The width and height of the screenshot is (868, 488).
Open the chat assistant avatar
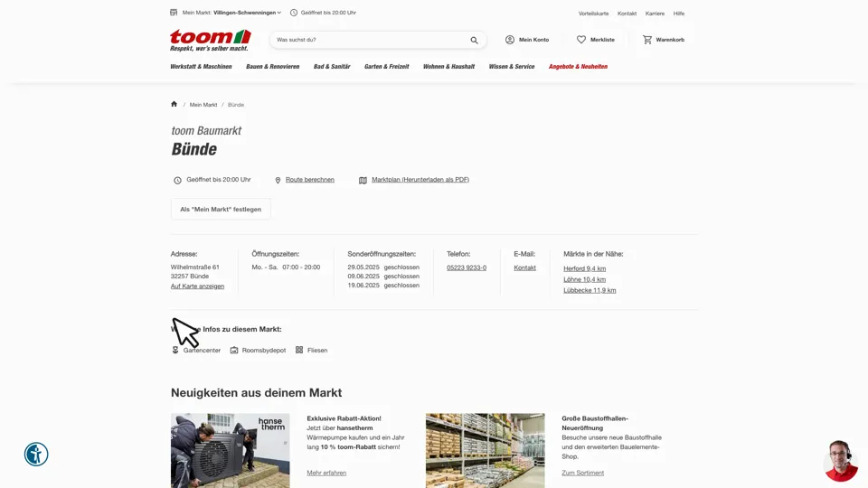pos(841,461)
